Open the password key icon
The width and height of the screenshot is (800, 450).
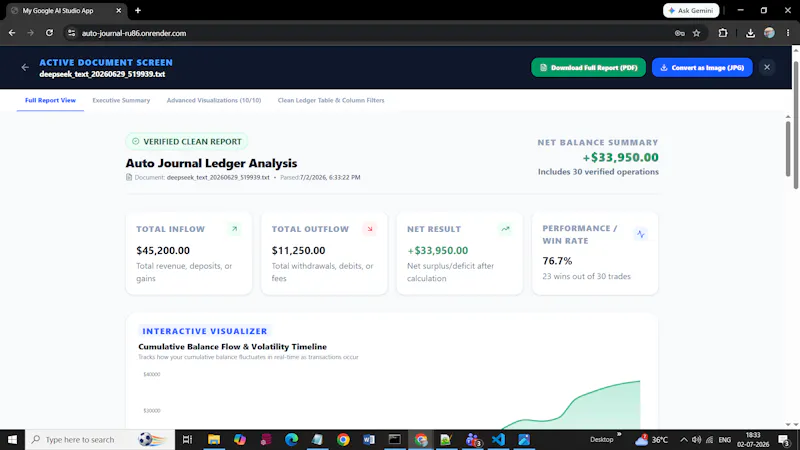click(x=680, y=33)
